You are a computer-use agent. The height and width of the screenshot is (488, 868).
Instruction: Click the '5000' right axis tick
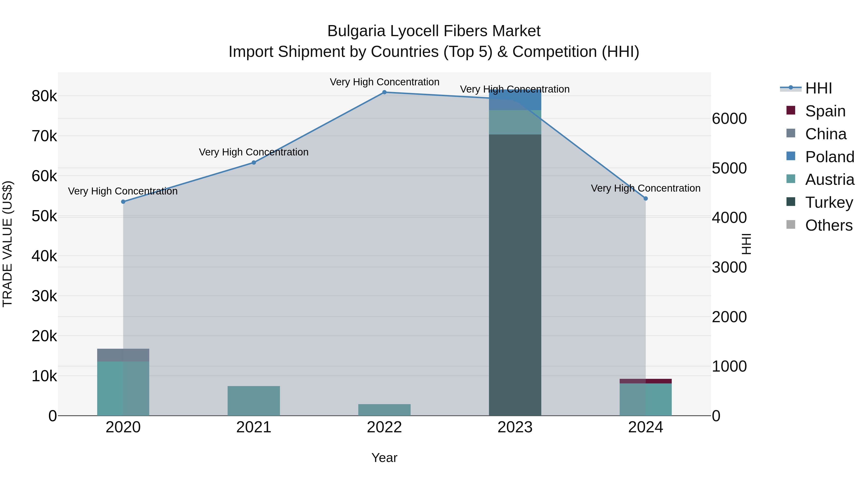pyautogui.click(x=730, y=168)
